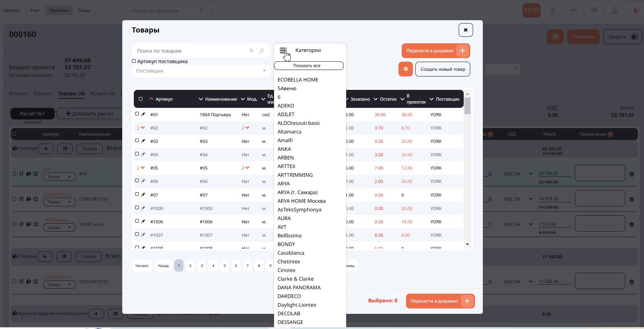
Task: Click the orange gear settings icon
Action: [405, 69]
